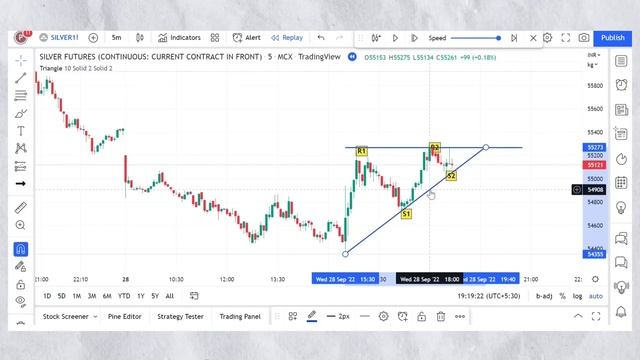
Task: Toggle percent scale mode
Action: click(562, 296)
